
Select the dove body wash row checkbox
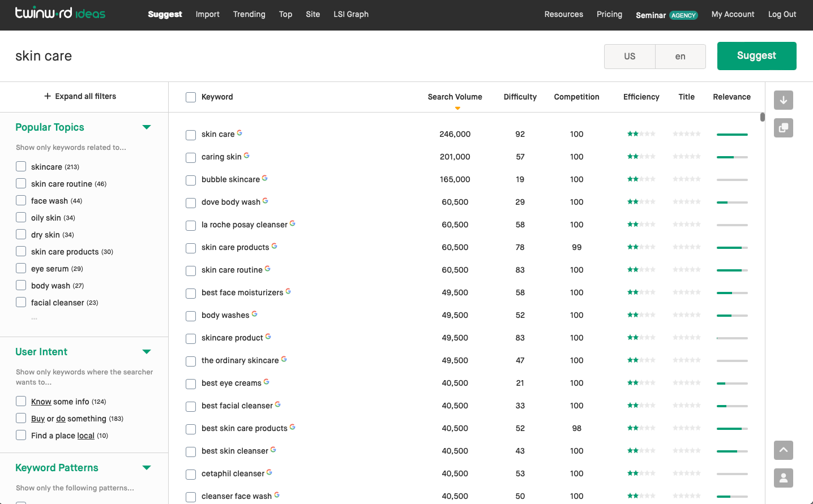(191, 203)
